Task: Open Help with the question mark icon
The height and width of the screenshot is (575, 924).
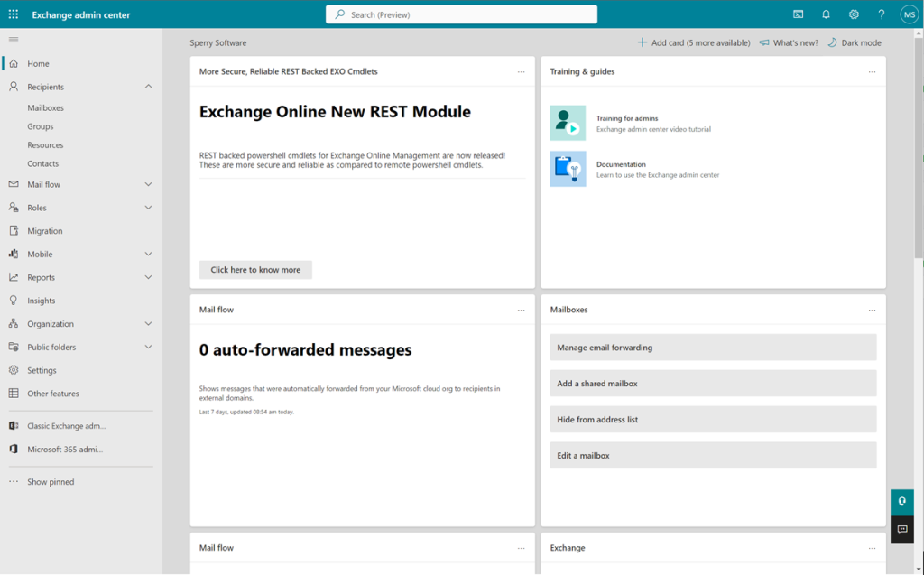Action: pyautogui.click(x=882, y=14)
